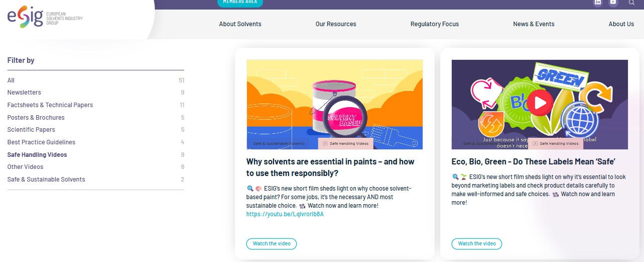Open the youtu.be video link
This screenshot has width=644, height=262.
285,214
